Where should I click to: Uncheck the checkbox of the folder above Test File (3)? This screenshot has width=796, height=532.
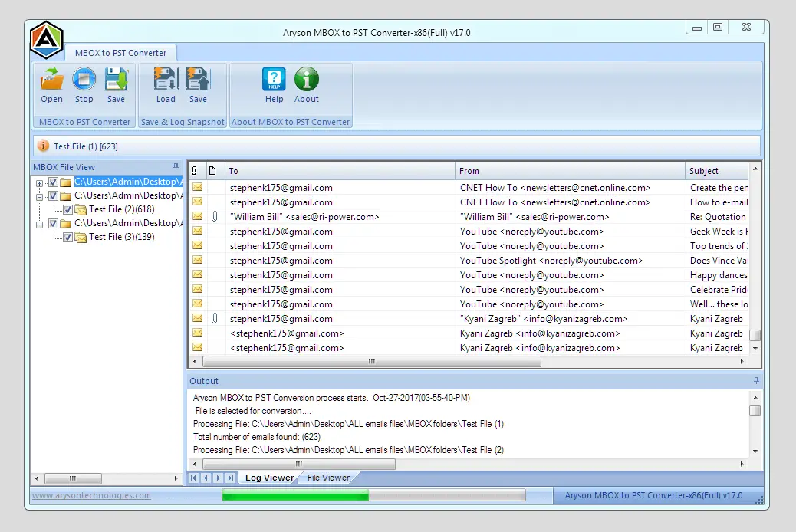pos(54,223)
